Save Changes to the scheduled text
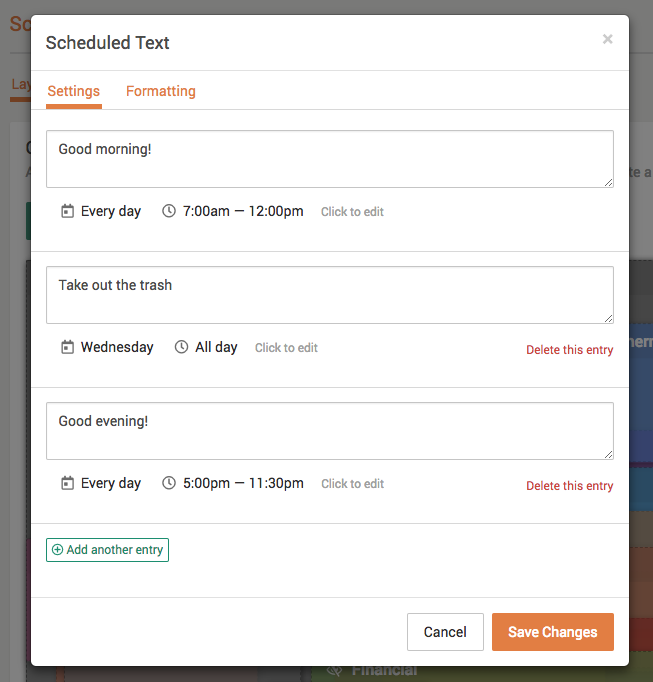The width and height of the screenshot is (653, 682). (x=553, y=632)
